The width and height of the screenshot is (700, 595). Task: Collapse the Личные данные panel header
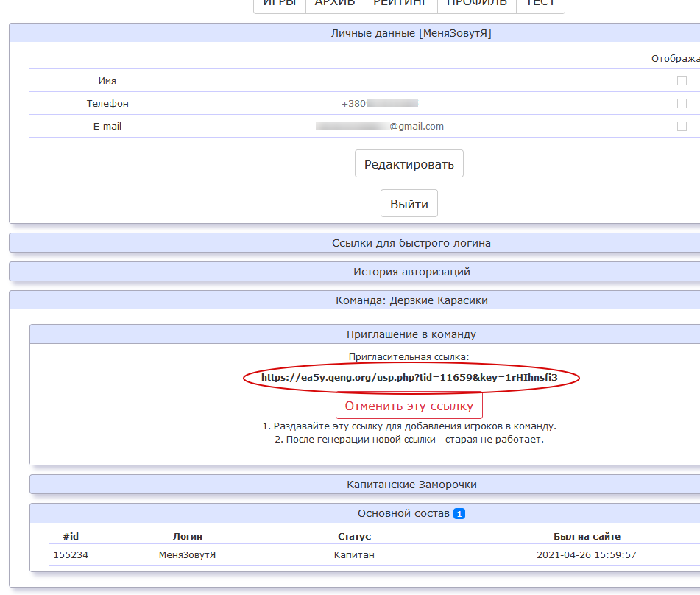[411, 33]
